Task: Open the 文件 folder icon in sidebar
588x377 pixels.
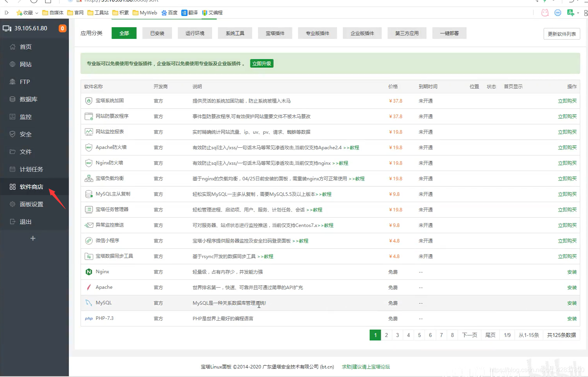Action: pyautogui.click(x=12, y=152)
